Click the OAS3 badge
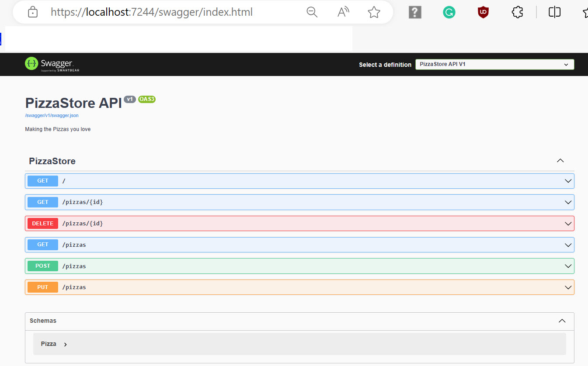 click(x=147, y=99)
